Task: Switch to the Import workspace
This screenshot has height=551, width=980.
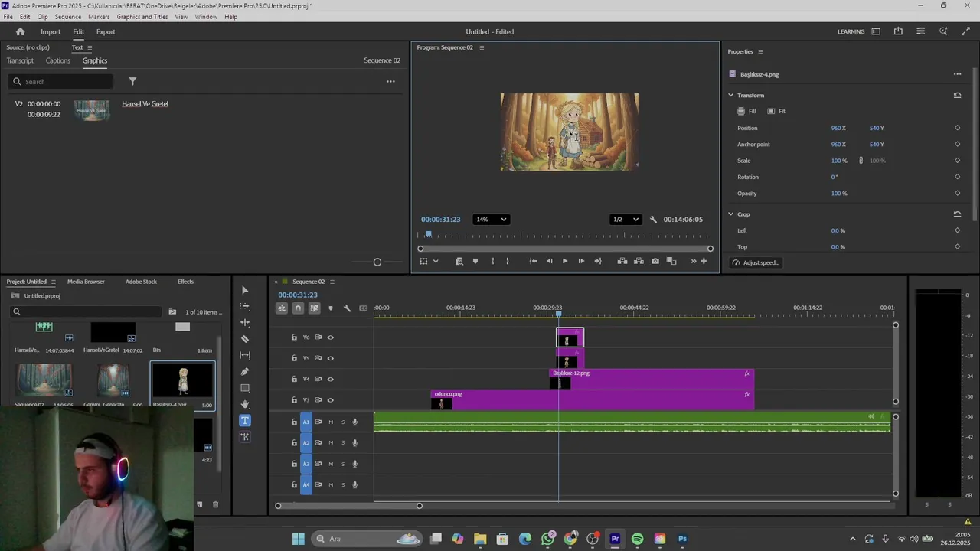Action: (x=51, y=32)
